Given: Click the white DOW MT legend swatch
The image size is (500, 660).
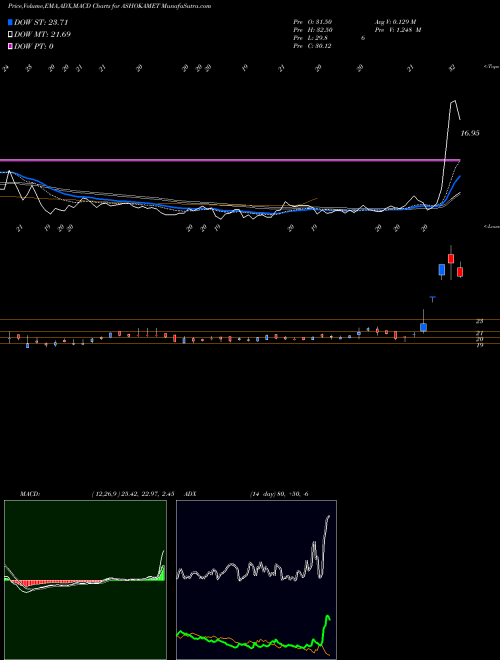Looking at the screenshot, I should click(10, 35).
